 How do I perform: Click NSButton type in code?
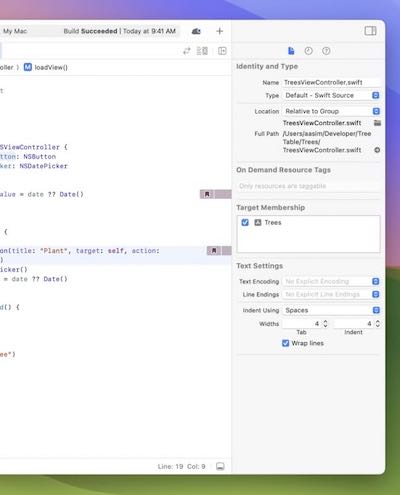point(40,156)
